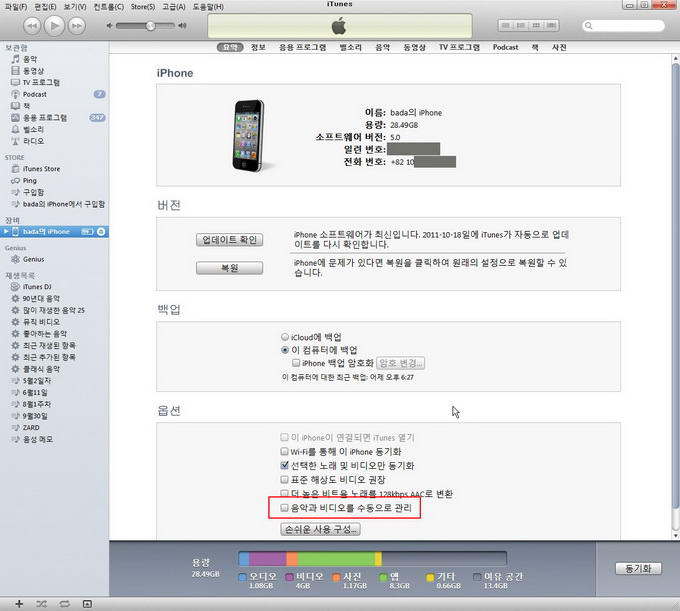Uncheck 선택한 노래 및 비디오만 동기화
The height and width of the screenshot is (611, 680).
pyautogui.click(x=284, y=465)
